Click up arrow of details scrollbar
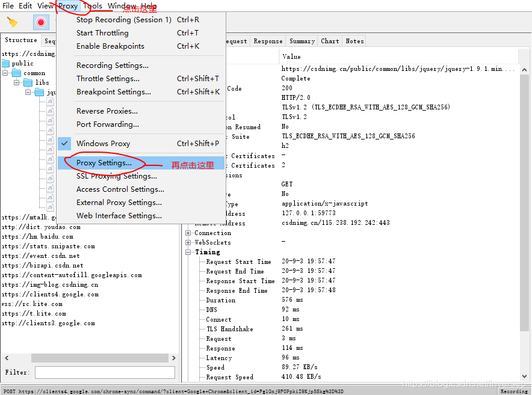This screenshot has width=532, height=395. pyautogui.click(x=524, y=70)
